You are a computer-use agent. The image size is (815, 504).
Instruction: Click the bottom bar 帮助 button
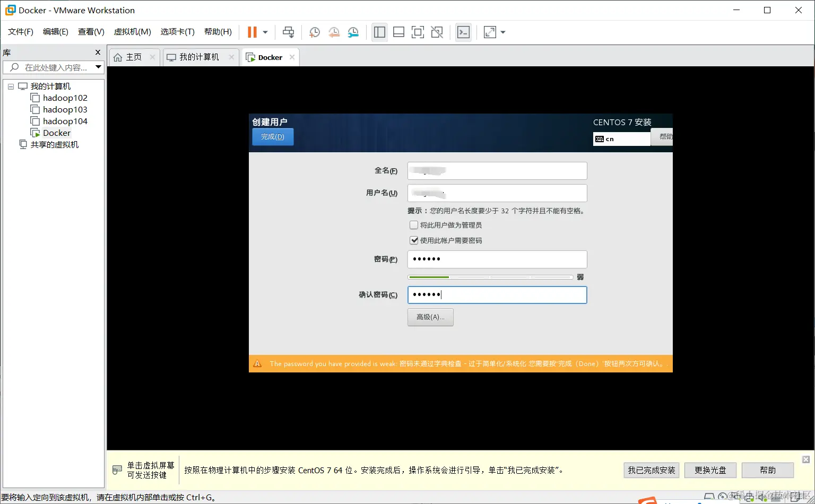[768, 470]
